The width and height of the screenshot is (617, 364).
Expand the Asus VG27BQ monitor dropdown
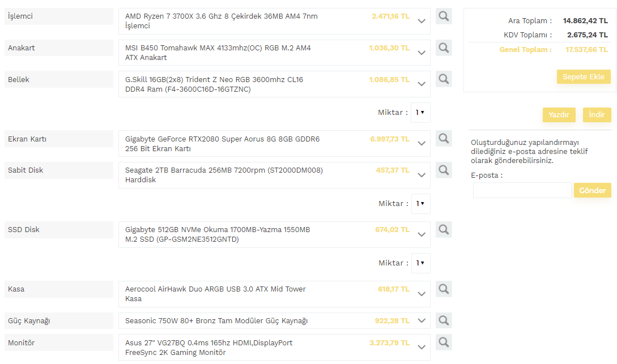pyautogui.click(x=274, y=348)
